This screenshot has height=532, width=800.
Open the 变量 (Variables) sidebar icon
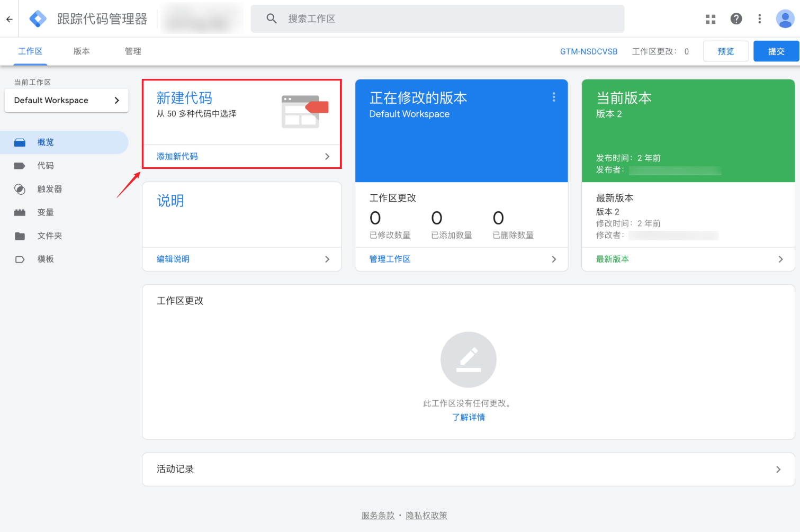tap(20, 212)
